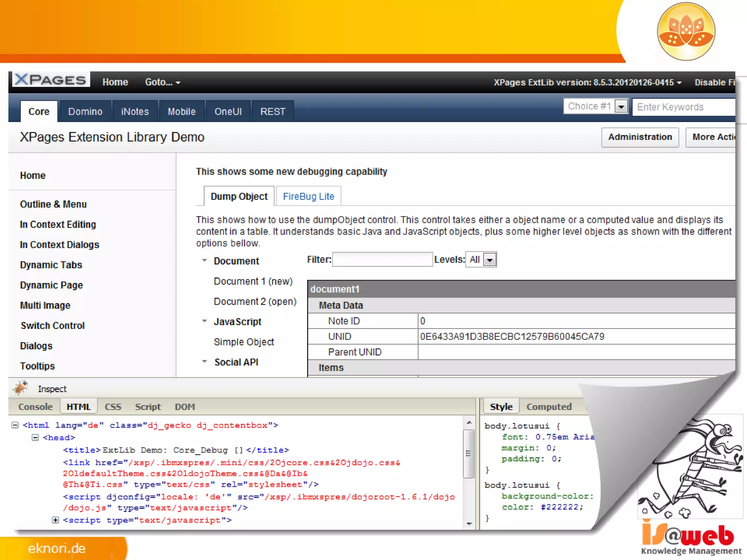This screenshot has height=560, width=747.
Task: Click the lotus flower logo
Action: tap(686, 31)
